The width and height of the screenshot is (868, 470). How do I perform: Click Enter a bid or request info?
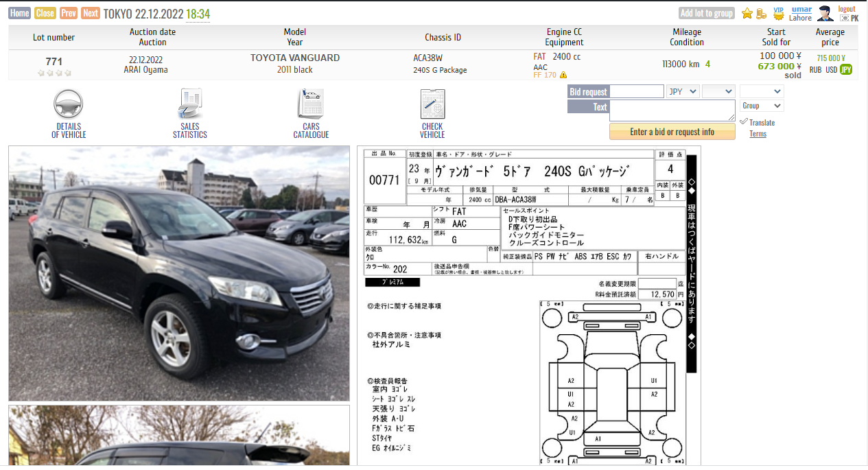[x=672, y=132]
